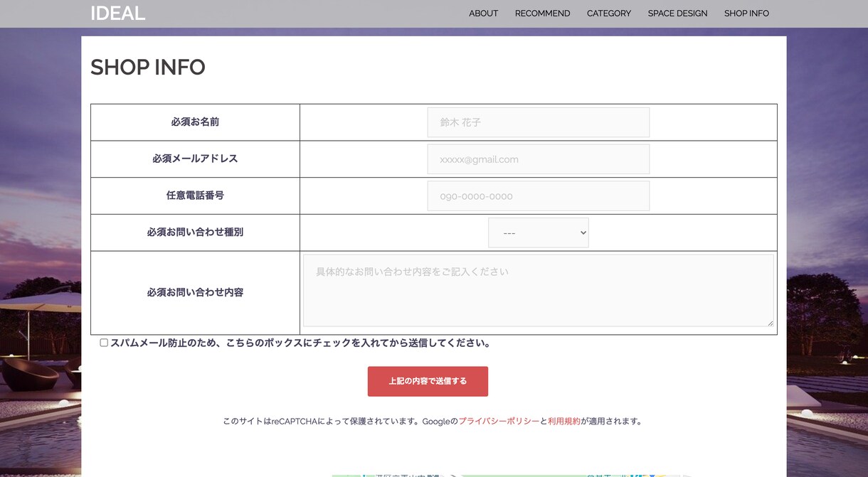Click the 必須お名前 label cell
The height and width of the screenshot is (477, 868).
pyautogui.click(x=195, y=122)
